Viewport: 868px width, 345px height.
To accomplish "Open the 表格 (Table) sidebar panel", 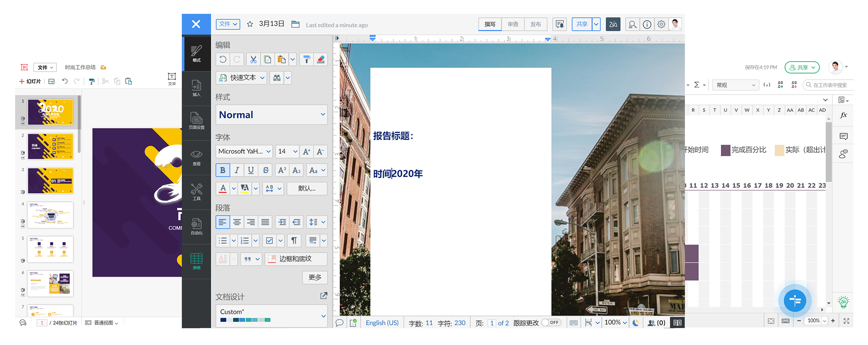I will [x=196, y=262].
